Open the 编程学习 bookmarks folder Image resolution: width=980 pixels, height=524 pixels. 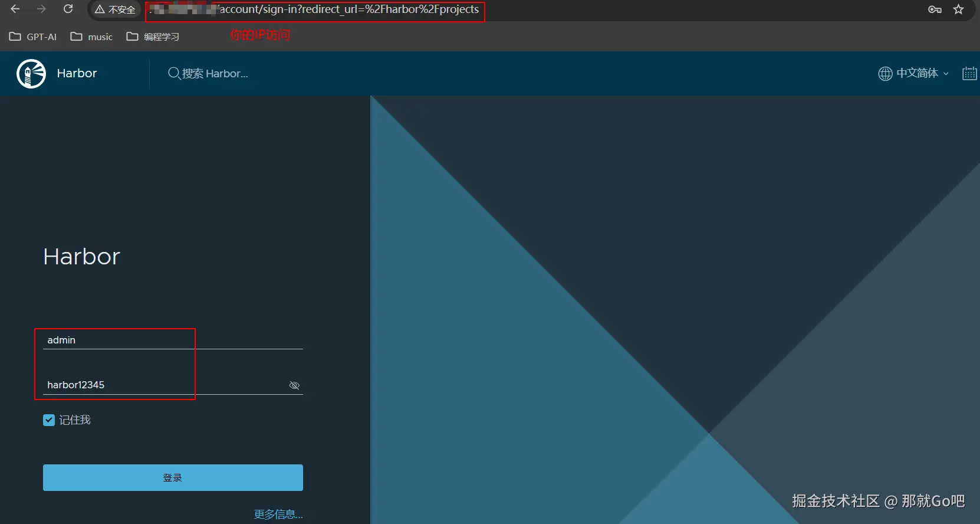(153, 37)
